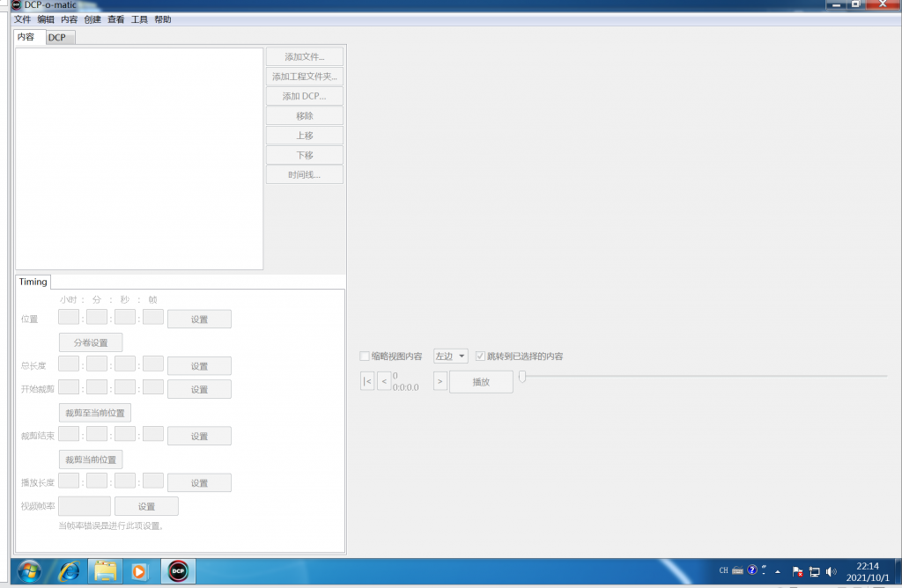
Task: Click the system clock showing 22:14
Action: pos(867,570)
